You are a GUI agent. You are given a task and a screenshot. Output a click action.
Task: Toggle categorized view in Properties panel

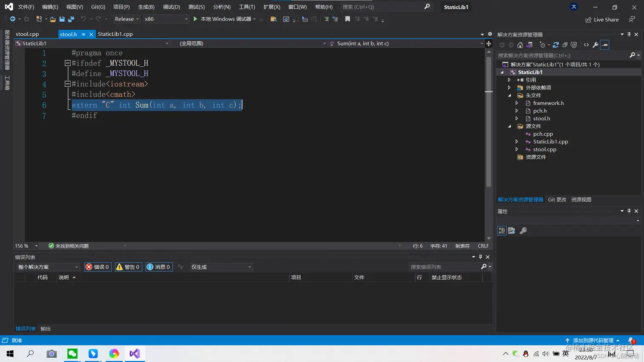click(x=502, y=231)
